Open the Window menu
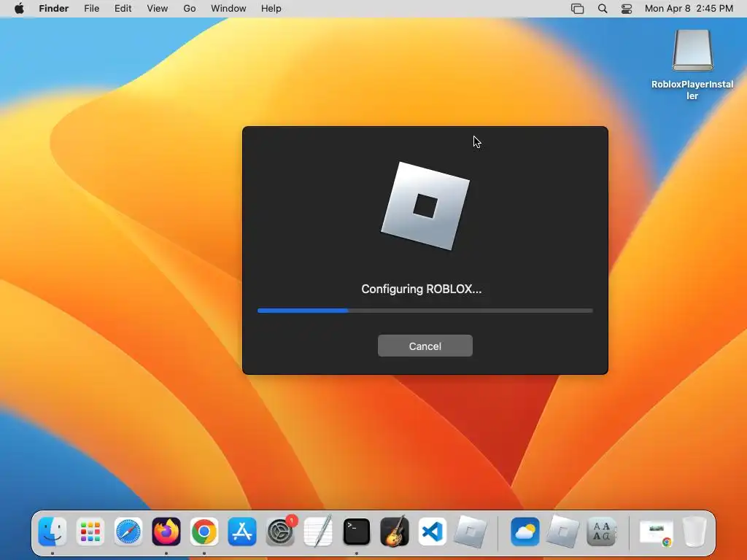The height and width of the screenshot is (560, 747). pos(228,9)
